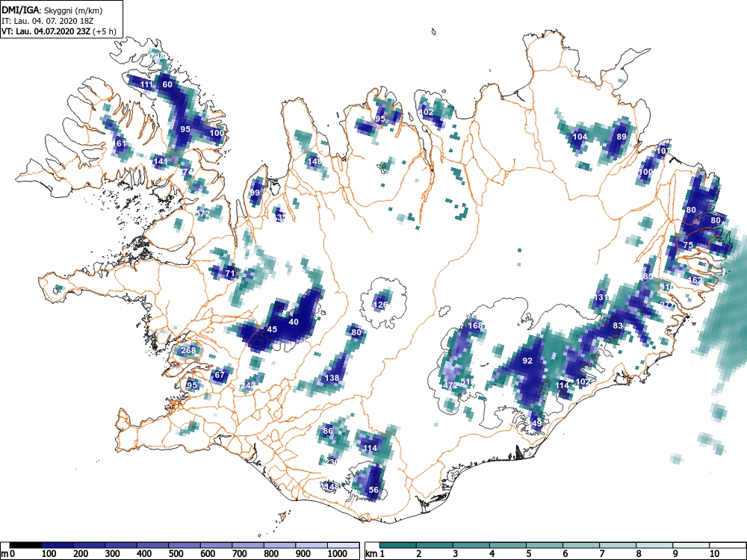Click the visibility value '104' on the map
Screen dimensions: 747x560
pyautogui.click(x=580, y=137)
